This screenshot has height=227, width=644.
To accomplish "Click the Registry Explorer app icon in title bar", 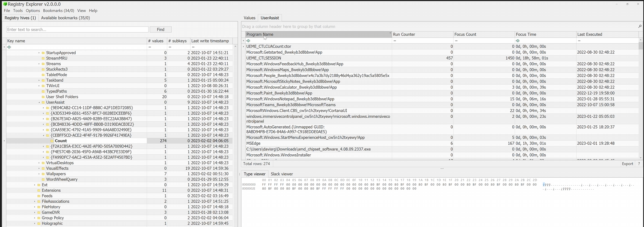I will (5, 4).
